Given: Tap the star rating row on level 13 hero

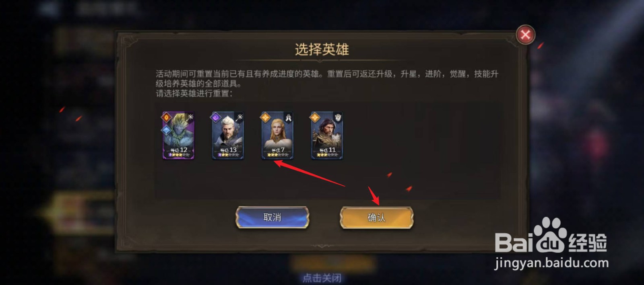Looking at the screenshot, I should (228, 155).
